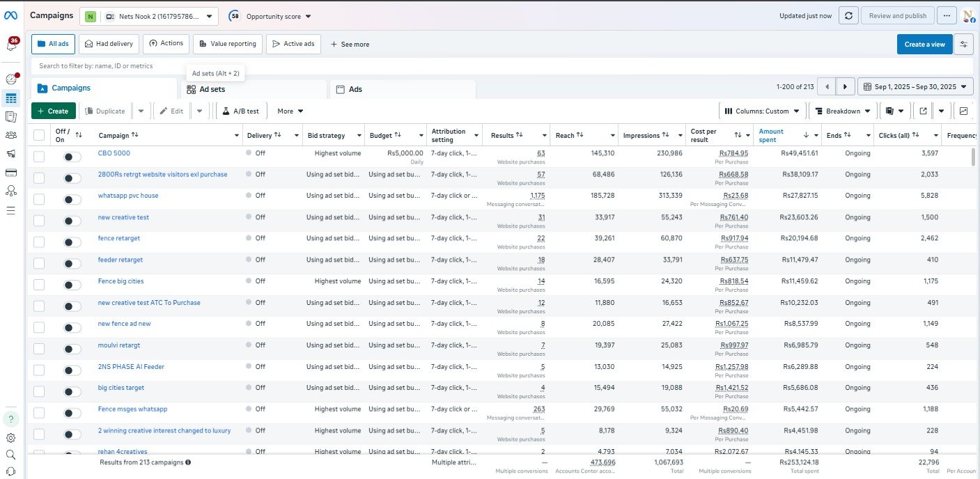Check the box for whatsapp pvc house

(x=39, y=199)
